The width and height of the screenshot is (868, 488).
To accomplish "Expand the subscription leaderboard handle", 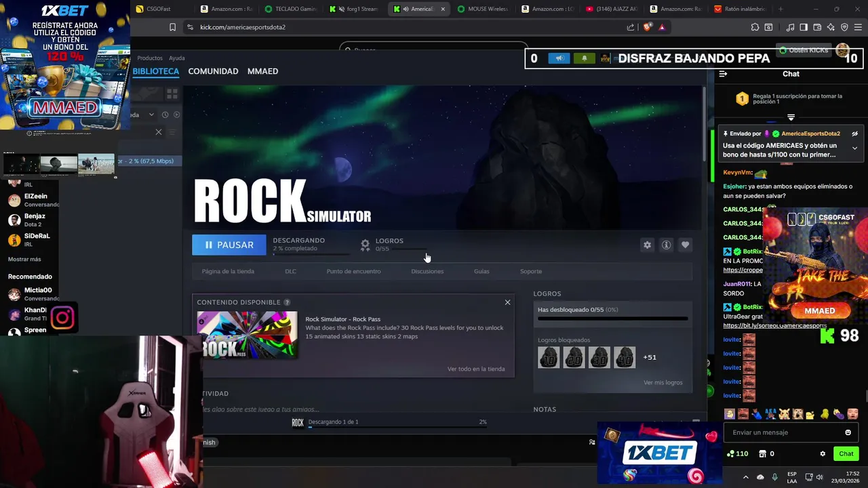I will click(x=791, y=118).
